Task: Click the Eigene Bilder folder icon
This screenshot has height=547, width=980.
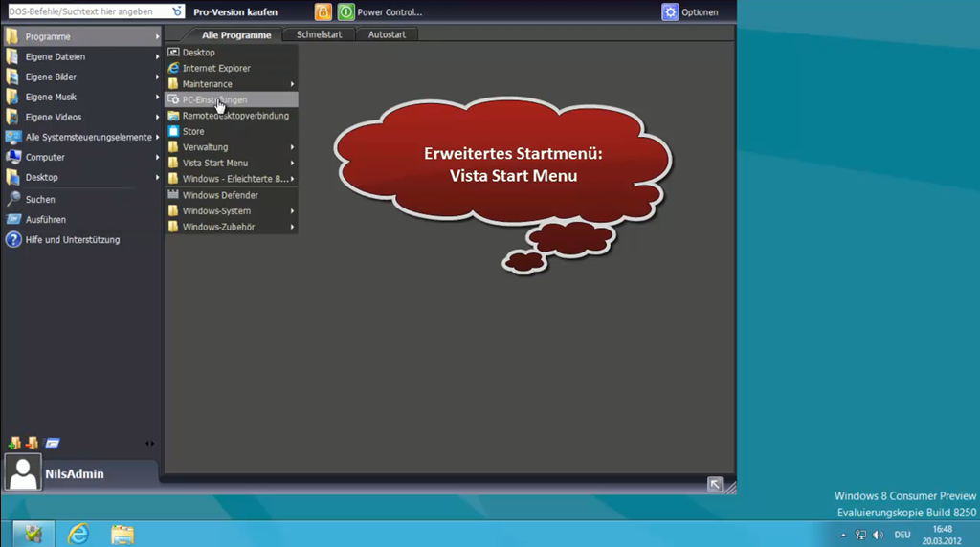Action: coord(12,77)
